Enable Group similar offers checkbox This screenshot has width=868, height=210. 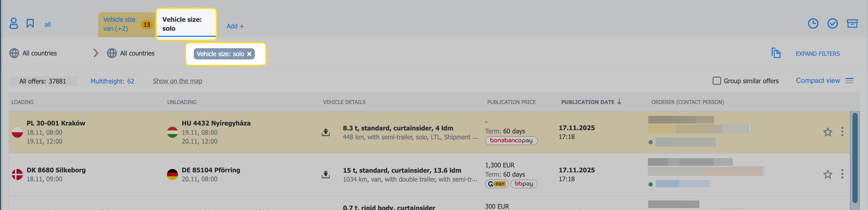click(x=717, y=81)
